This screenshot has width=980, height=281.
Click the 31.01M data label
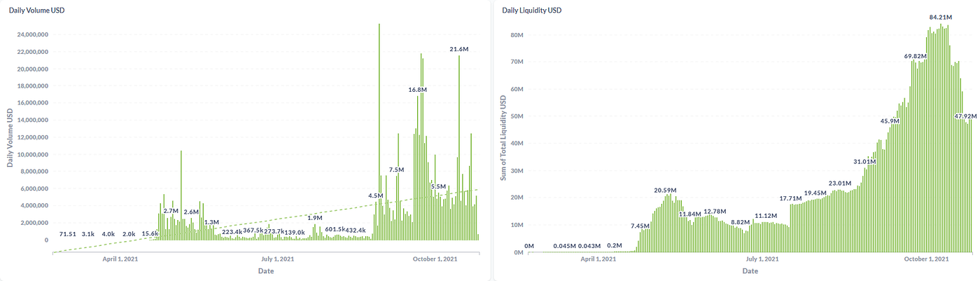coord(865,162)
